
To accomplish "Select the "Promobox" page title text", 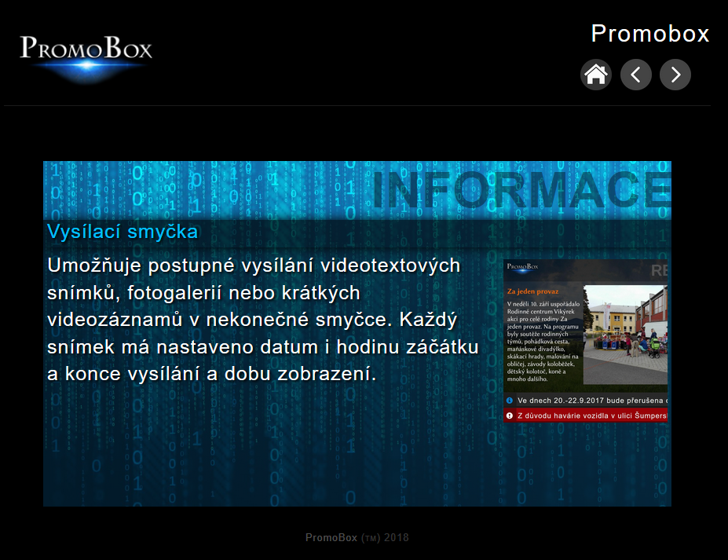I will click(649, 34).
